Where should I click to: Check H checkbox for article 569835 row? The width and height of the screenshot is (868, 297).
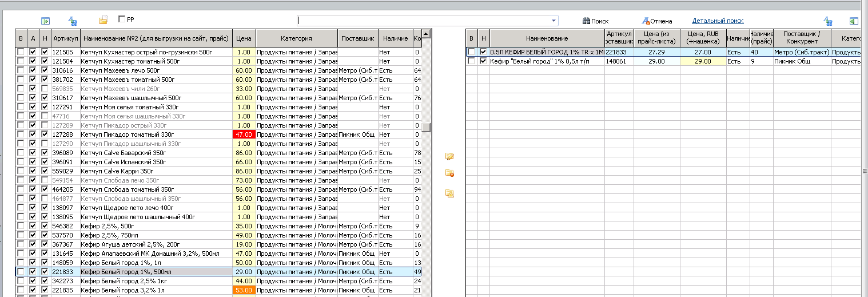click(45, 89)
